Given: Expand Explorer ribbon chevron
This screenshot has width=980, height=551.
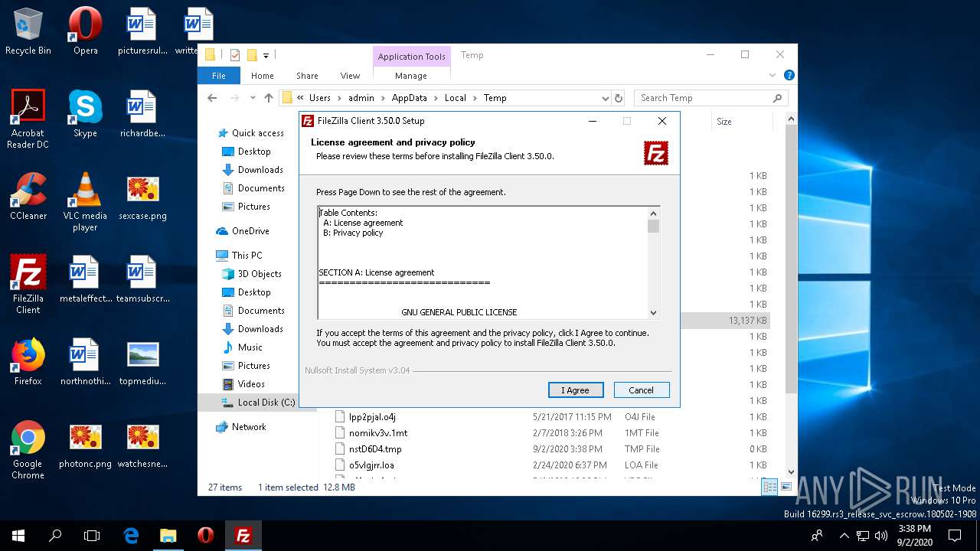Looking at the screenshot, I should [x=773, y=75].
